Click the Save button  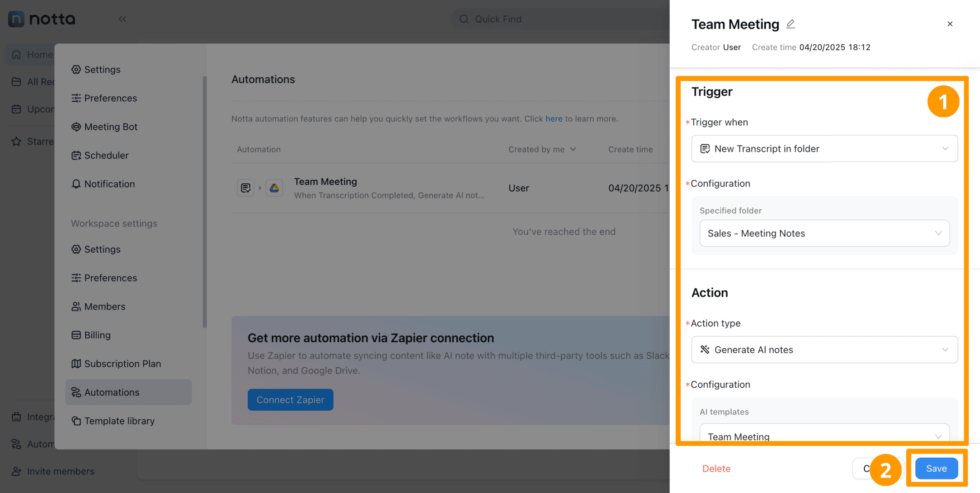[x=936, y=468]
